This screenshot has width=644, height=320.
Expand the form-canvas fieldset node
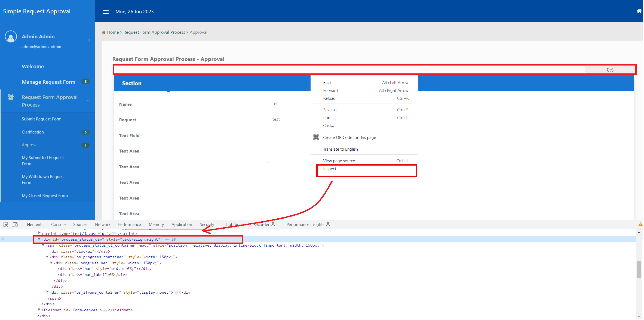point(39,310)
